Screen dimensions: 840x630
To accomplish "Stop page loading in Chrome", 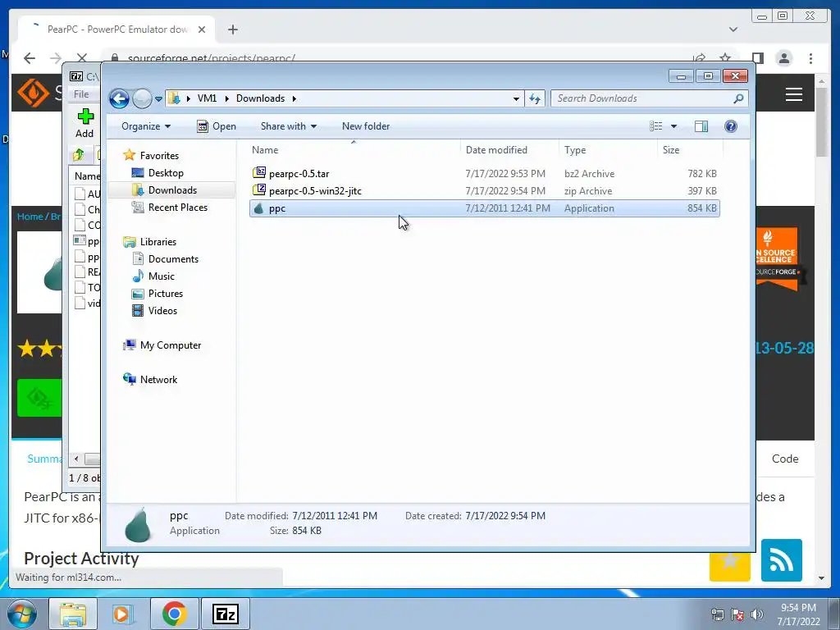I will point(82,58).
